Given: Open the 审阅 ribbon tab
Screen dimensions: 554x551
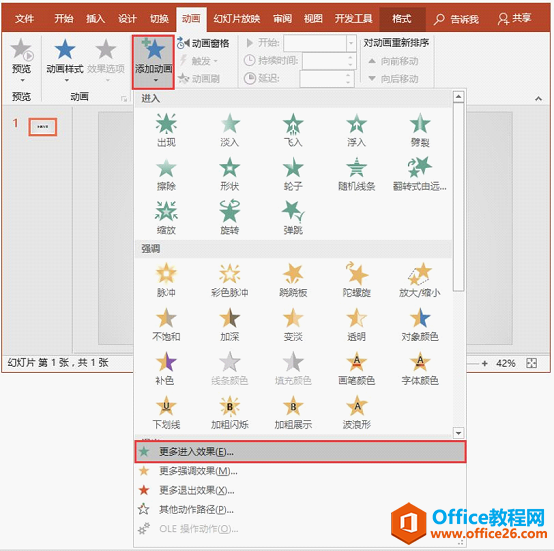Looking at the screenshot, I should pos(282,18).
